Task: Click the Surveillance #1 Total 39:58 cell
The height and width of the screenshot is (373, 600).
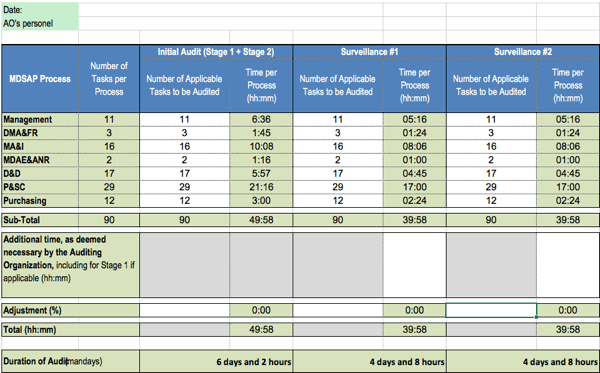Action: coord(414,329)
